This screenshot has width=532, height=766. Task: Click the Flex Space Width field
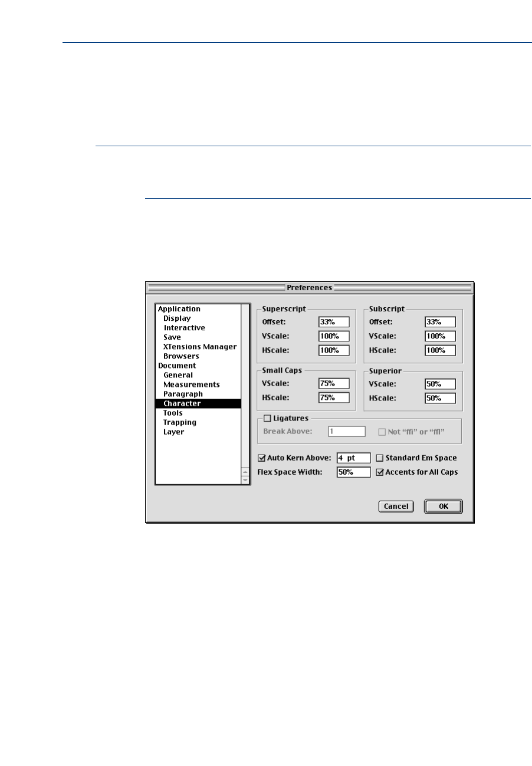point(353,472)
